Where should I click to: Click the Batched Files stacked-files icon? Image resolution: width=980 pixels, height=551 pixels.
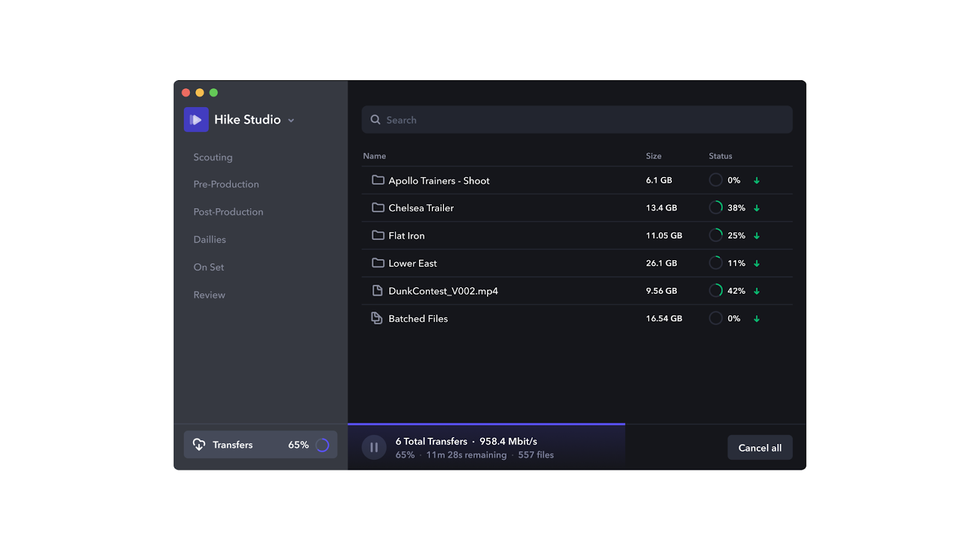tap(377, 318)
